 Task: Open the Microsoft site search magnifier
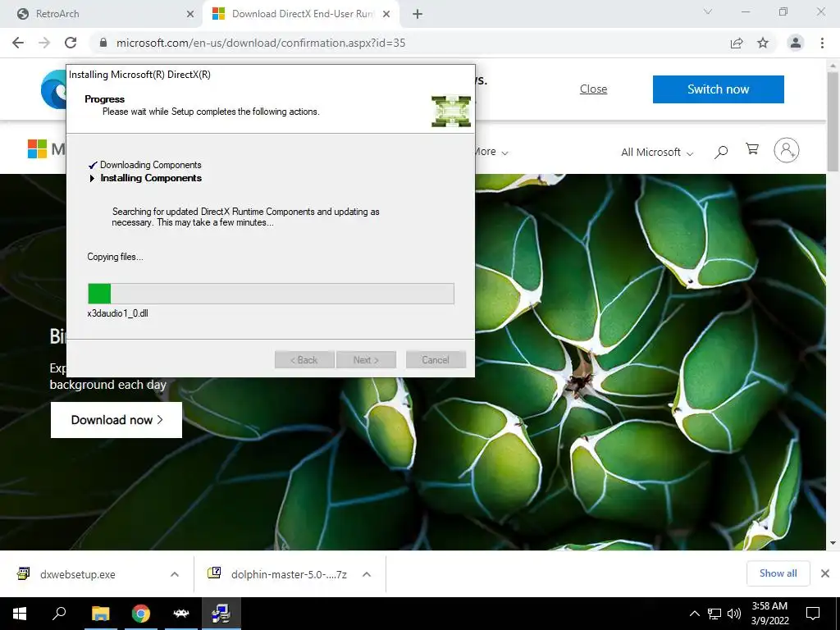point(721,152)
